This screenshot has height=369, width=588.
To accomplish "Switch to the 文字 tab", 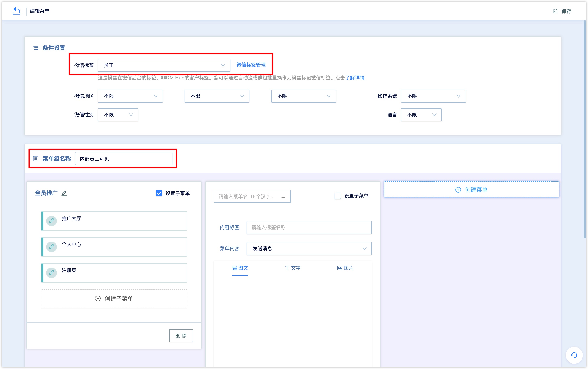I will coord(293,268).
